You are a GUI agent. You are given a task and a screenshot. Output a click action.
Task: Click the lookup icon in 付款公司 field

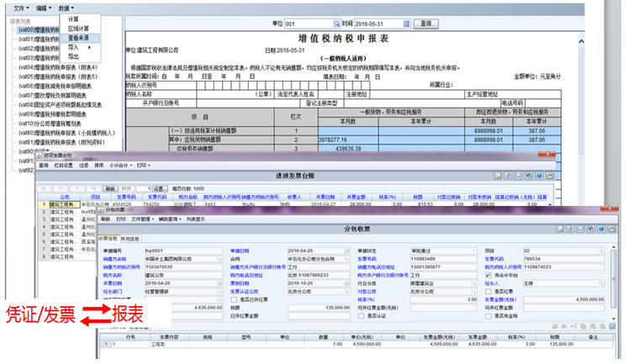[473, 292]
